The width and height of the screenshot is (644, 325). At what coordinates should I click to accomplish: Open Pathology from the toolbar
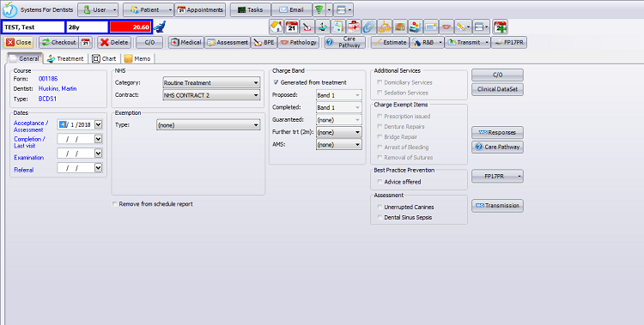pos(299,42)
